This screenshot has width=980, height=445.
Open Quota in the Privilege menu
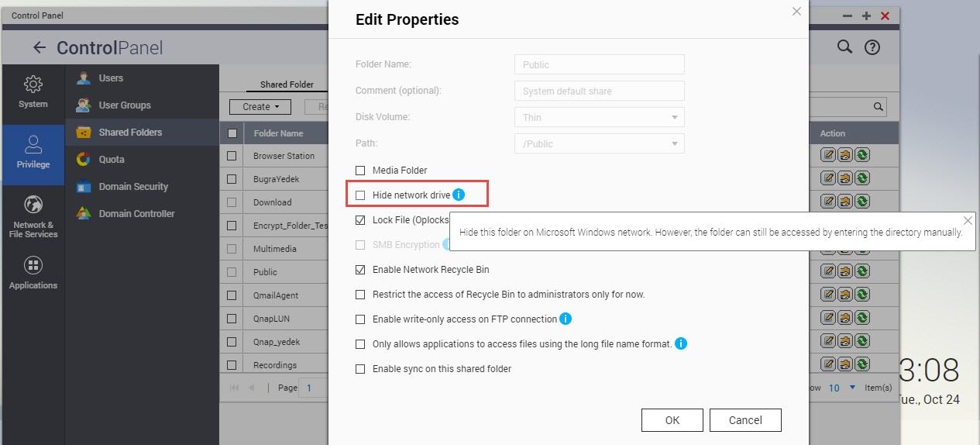(x=143, y=160)
